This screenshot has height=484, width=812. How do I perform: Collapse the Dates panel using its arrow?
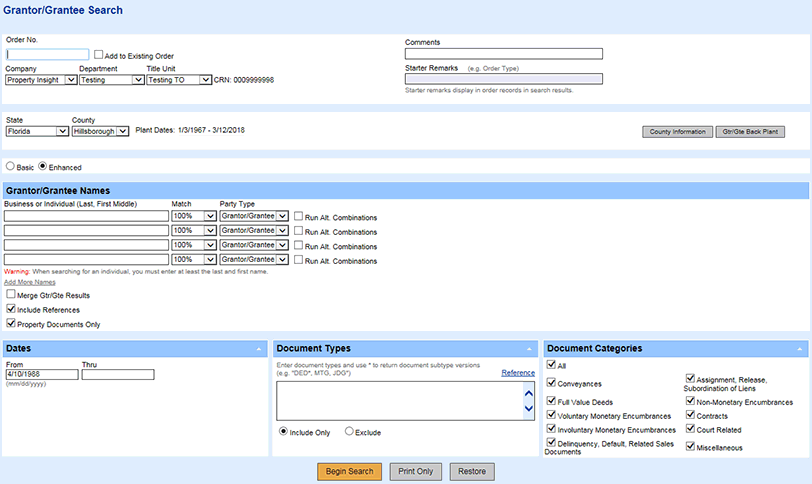click(x=259, y=348)
